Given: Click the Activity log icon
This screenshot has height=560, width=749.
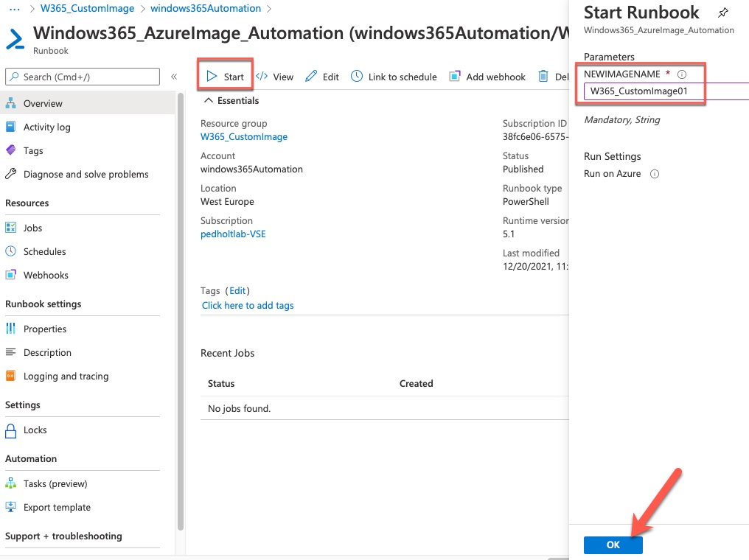Looking at the screenshot, I should 10,127.
